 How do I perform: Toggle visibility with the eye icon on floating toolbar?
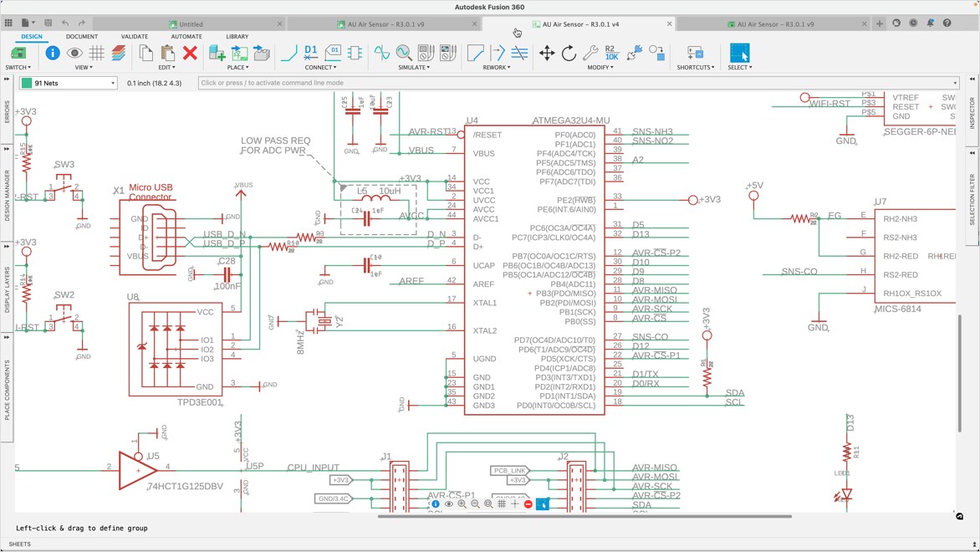click(449, 504)
